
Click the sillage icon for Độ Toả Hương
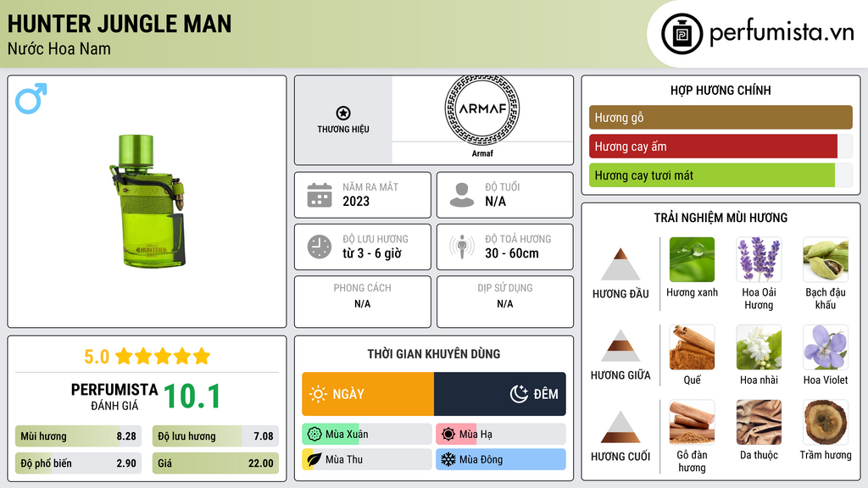pos(462,247)
